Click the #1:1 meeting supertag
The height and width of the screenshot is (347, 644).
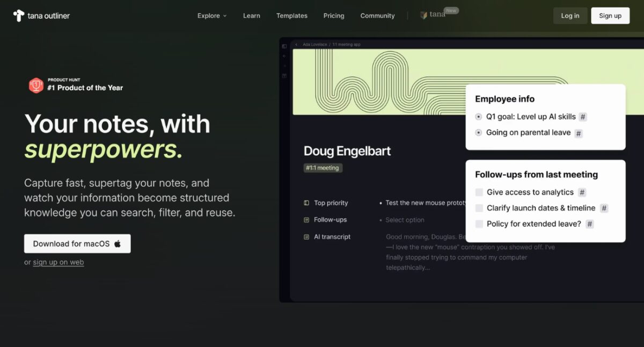pyautogui.click(x=323, y=168)
